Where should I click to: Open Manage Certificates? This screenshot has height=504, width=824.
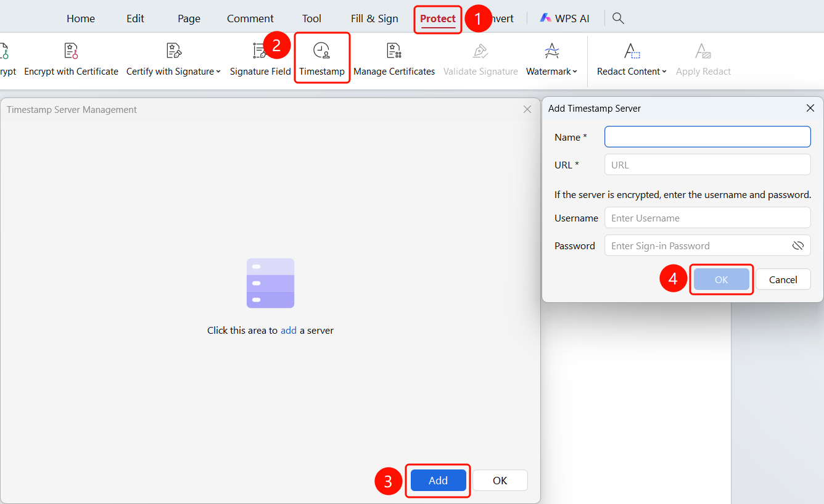point(394,59)
